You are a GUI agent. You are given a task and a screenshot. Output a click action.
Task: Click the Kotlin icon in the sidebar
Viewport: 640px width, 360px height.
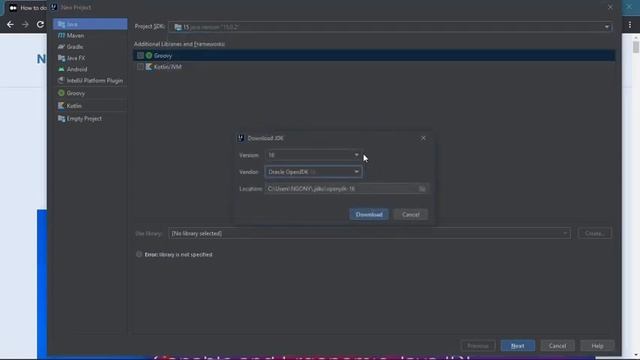click(61, 106)
